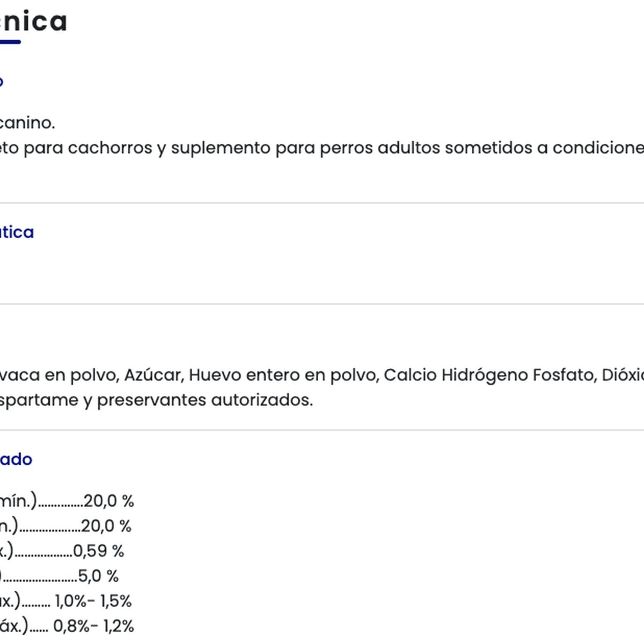
Task: Click the '0,8%- 1,2%' range value
Action: coord(93,626)
